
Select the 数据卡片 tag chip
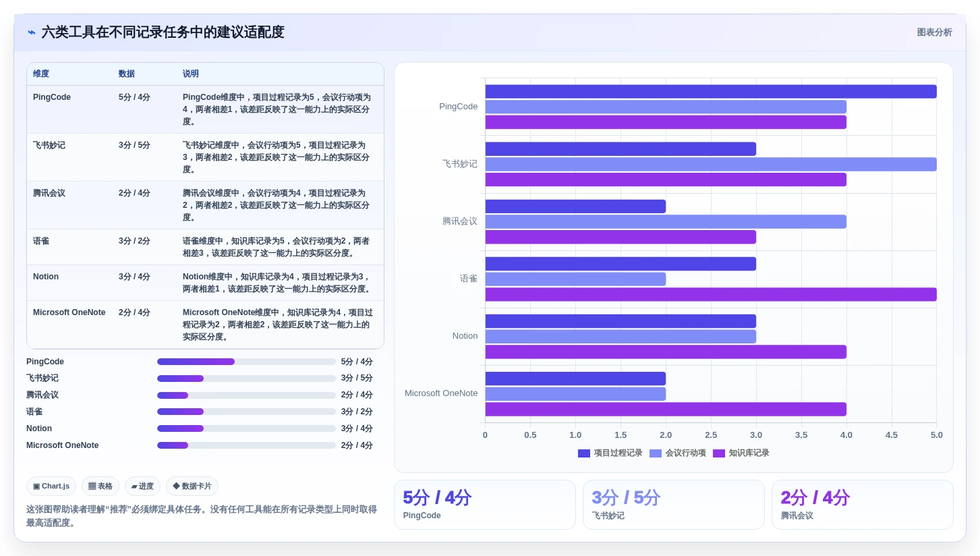pyautogui.click(x=192, y=486)
